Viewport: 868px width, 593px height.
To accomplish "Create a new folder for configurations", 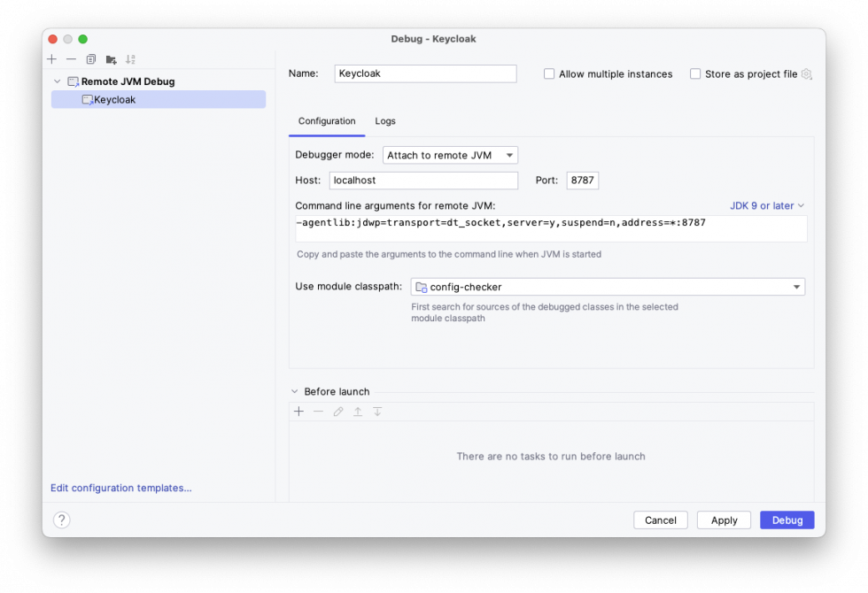I will coord(111,59).
